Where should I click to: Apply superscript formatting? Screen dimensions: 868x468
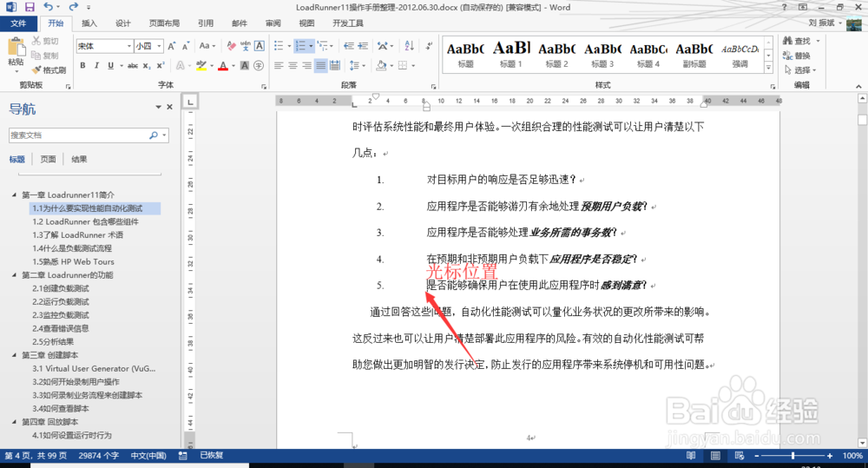point(161,65)
